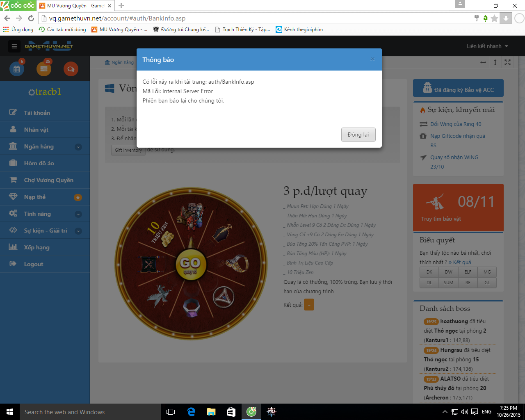This screenshot has height=420, width=525.
Task: Open the Liên kết nhanh dropdown
Action: pyautogui.click(x=487, y=46)
